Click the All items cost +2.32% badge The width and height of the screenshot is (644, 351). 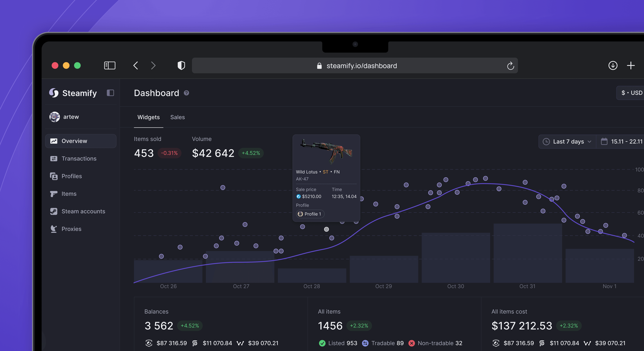click(x=569, y=326)
